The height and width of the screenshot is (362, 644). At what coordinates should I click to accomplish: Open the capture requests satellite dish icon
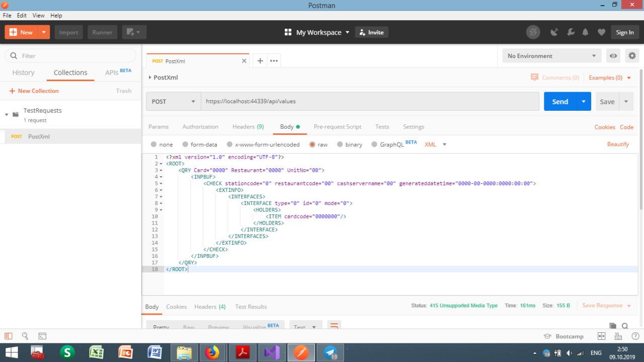pyautogui.click(x=555, y=32)
